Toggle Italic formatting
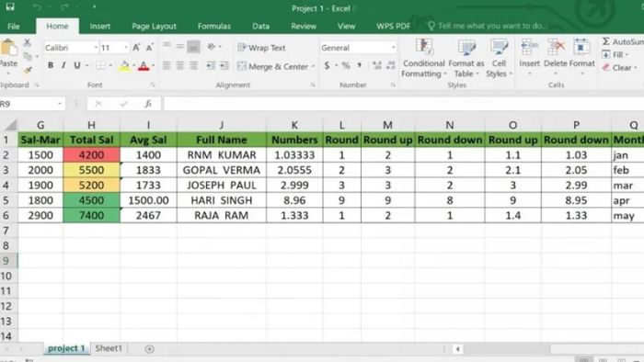Screen dimensions: 644x362 point(63,65)
